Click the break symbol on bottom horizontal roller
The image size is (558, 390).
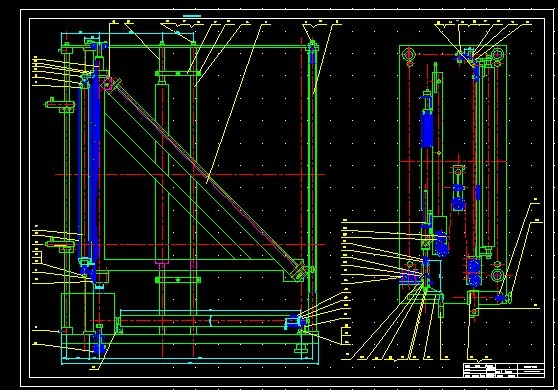point(210,321)
